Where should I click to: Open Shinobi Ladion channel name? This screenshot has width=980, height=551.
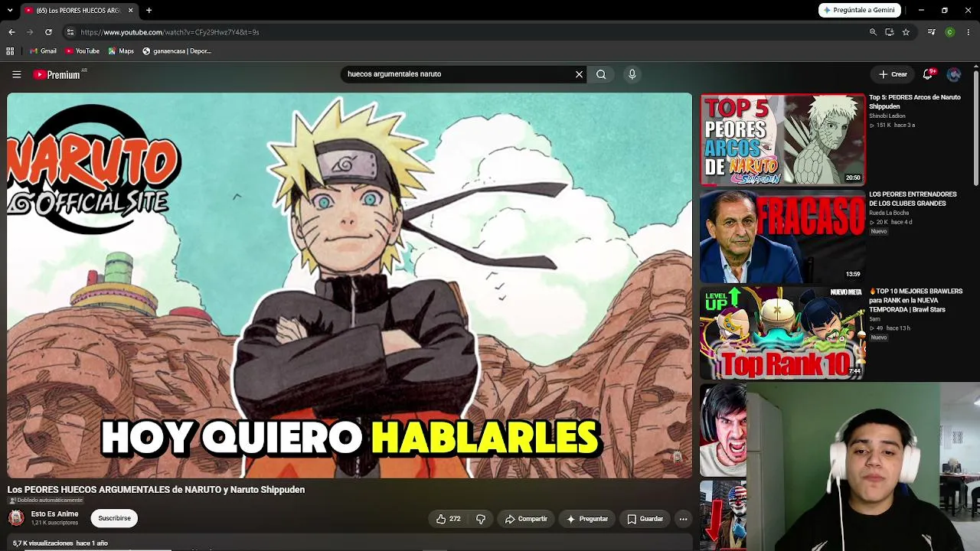[x=887, y=116]
